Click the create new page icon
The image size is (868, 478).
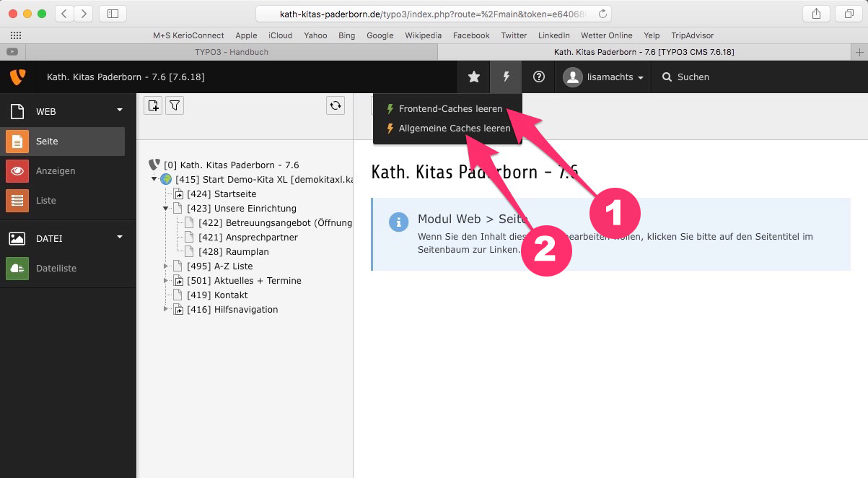point(153,105)
